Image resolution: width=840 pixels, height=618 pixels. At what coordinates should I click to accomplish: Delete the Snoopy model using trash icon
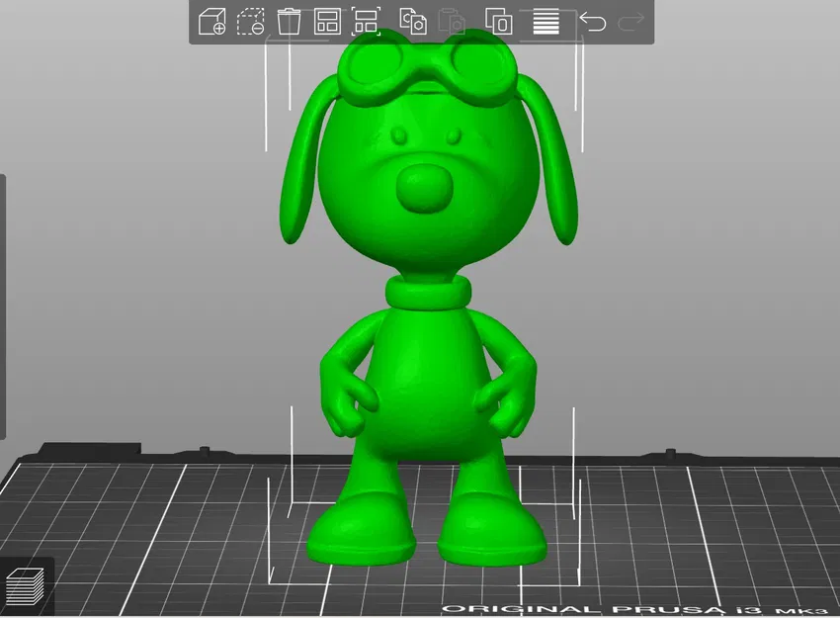tap(288, 22)
